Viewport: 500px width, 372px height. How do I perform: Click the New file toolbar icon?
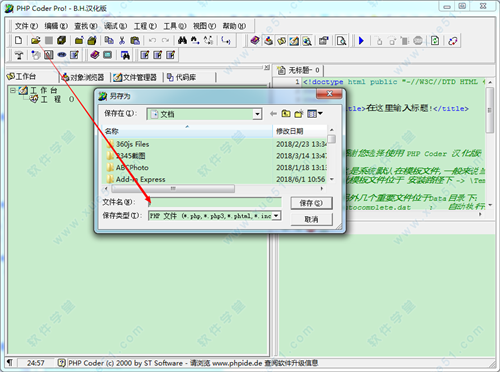pyautogui.click(x=19, y=41)
